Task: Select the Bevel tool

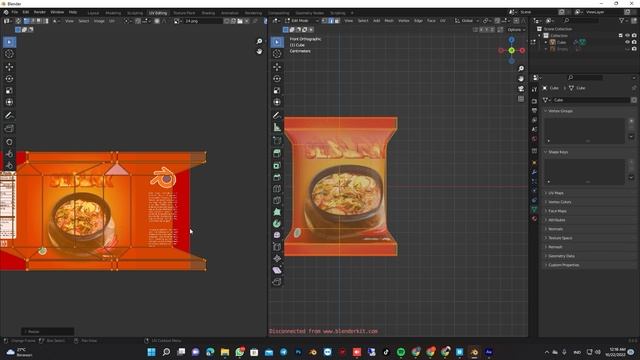Action: pos(277,177)
